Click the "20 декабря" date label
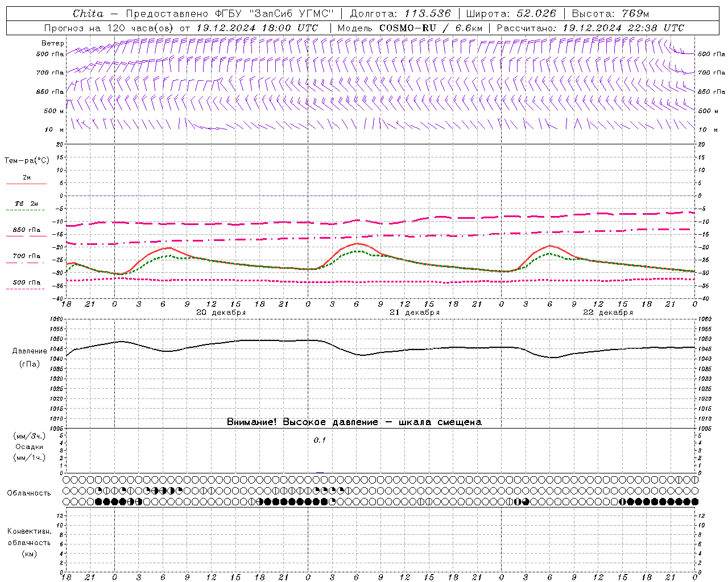Viewport: 728px width, 582px height. (221, 313)
